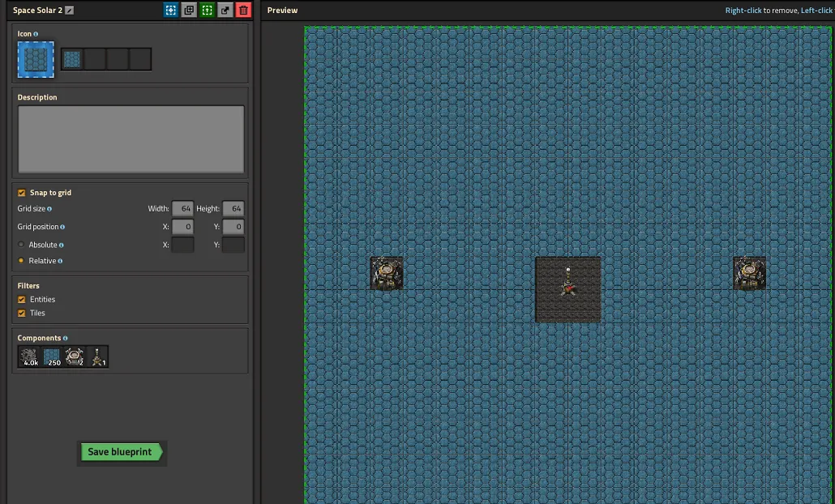
Task: Toggle the Snap to grid checkbox
Action: click(21, 193)
